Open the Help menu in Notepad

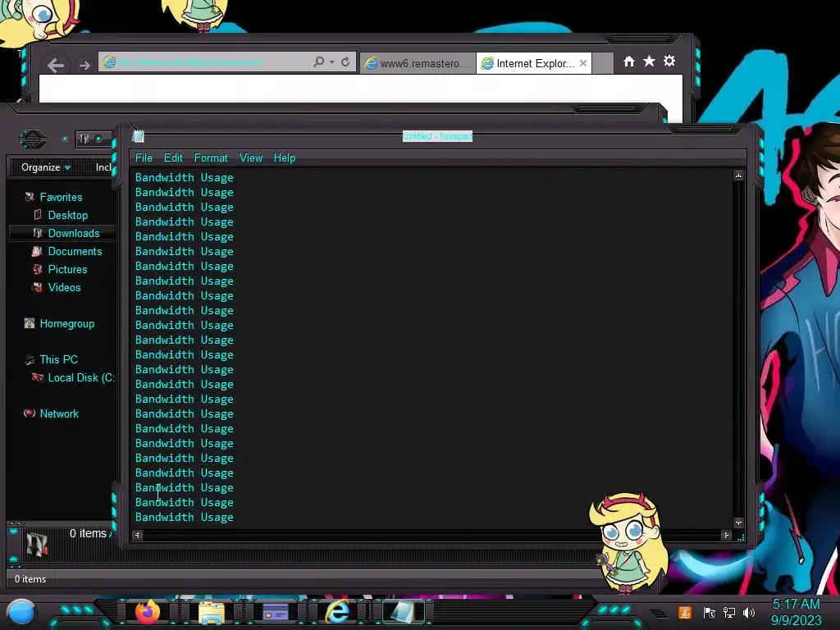(x=285, y=158)
